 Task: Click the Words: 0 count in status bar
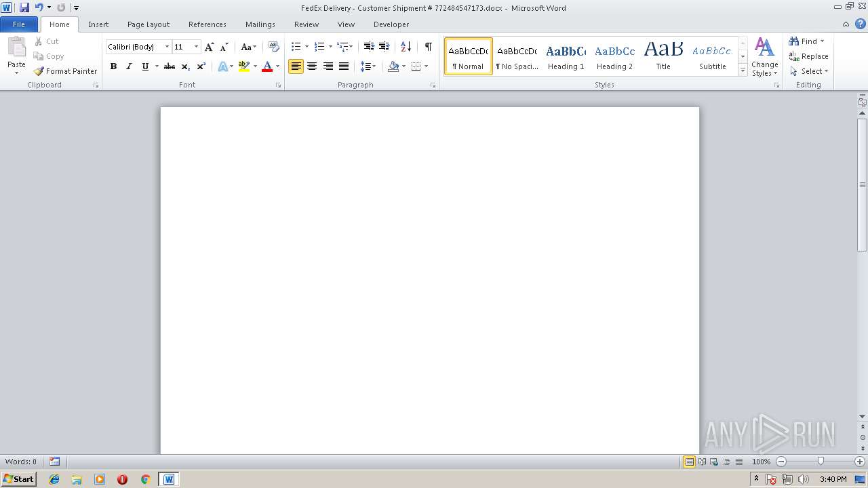pyautogui.click(x=21, y=462)
